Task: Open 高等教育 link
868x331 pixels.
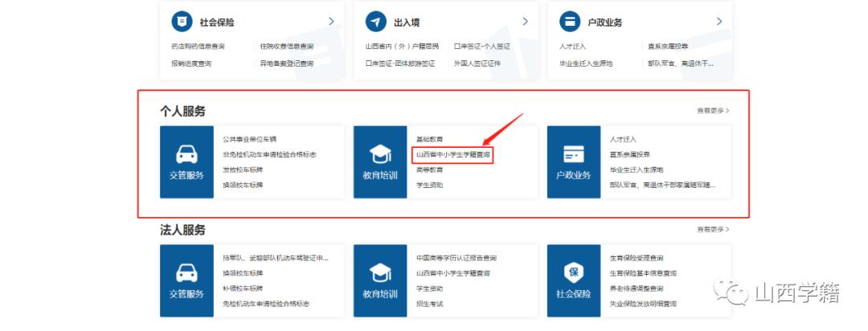Action: [x=429, y=170]
